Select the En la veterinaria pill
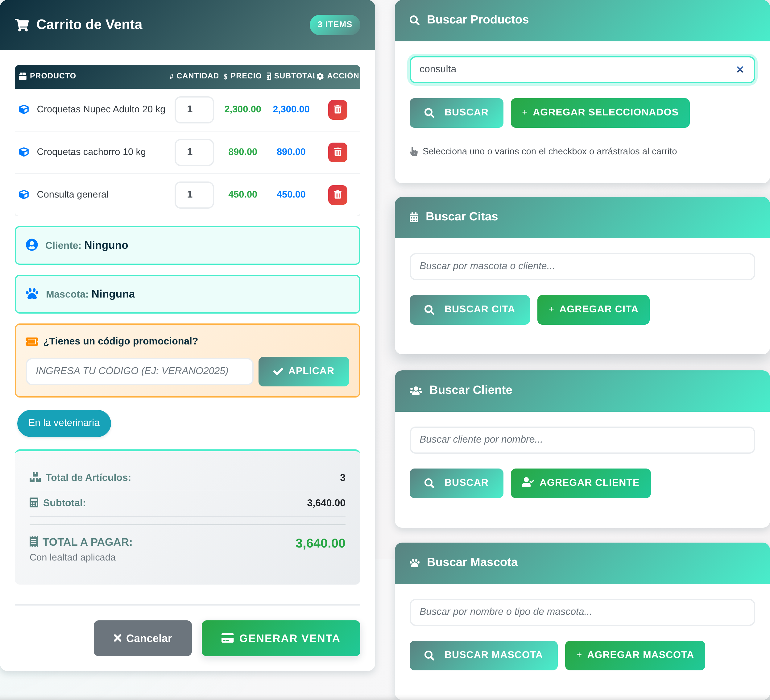Screen dimensions: 770x700 64,423
